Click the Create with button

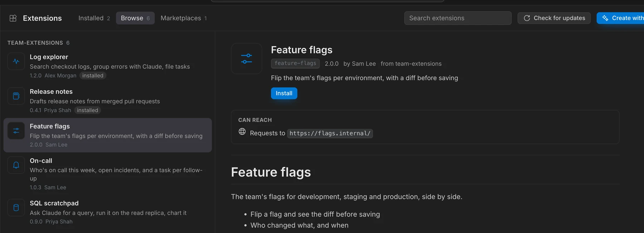point(621,18)
